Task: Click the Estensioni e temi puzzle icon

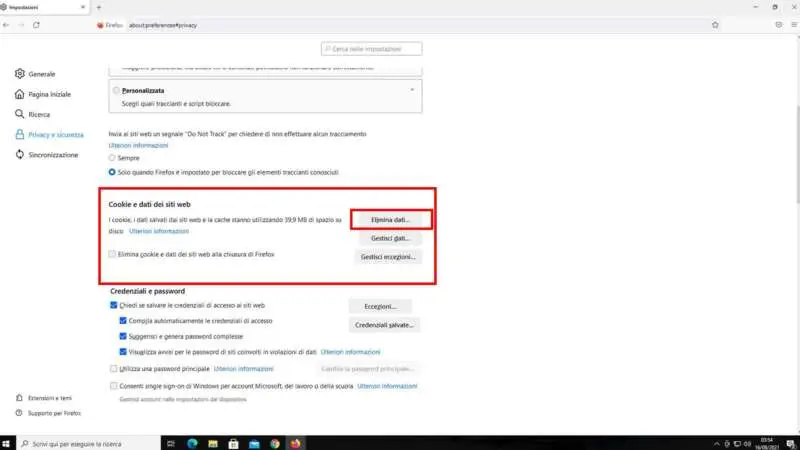Action: (19, 398)
